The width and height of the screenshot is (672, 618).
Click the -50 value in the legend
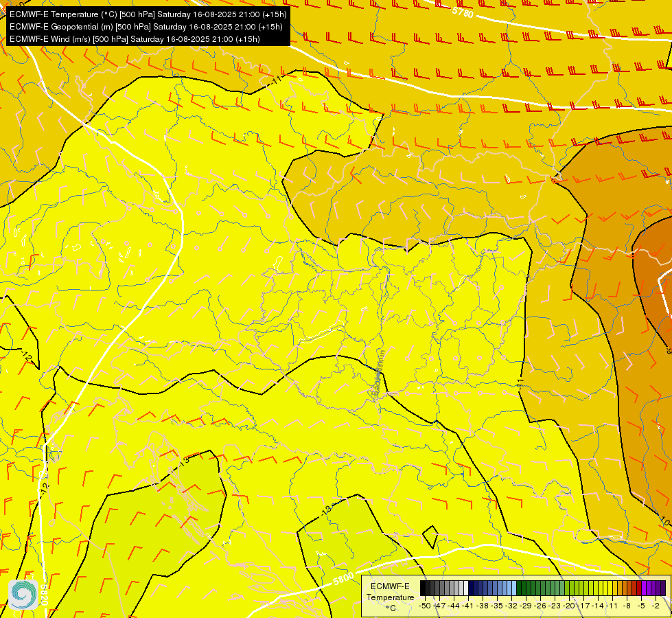tap(425, 606)
